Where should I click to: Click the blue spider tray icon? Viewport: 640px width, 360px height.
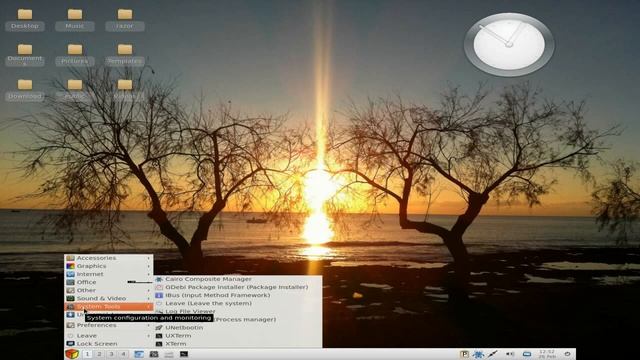[478, 354]
